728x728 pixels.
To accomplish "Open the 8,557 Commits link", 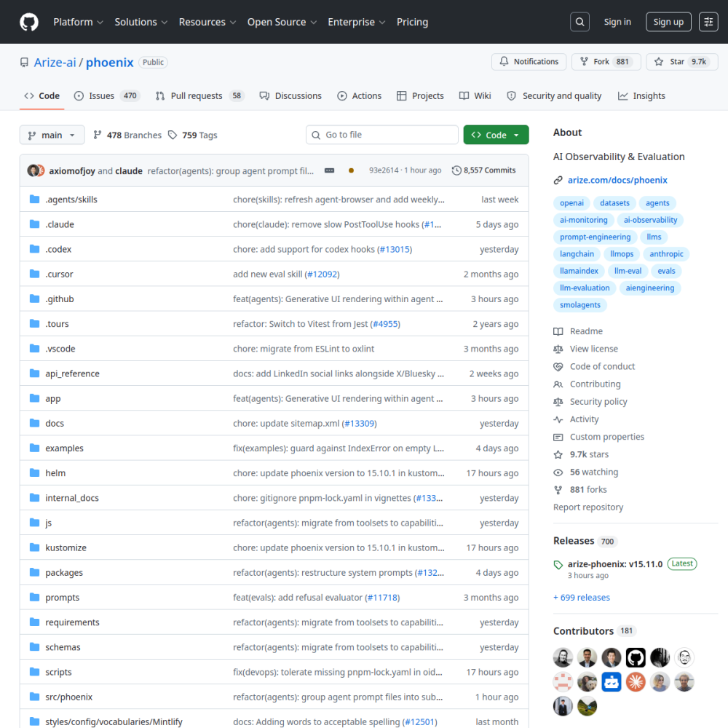I will coord(484,170).
